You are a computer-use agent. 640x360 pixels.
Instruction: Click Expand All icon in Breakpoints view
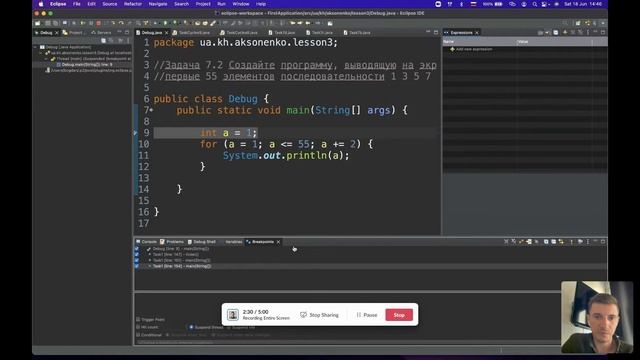click(546, 242)
